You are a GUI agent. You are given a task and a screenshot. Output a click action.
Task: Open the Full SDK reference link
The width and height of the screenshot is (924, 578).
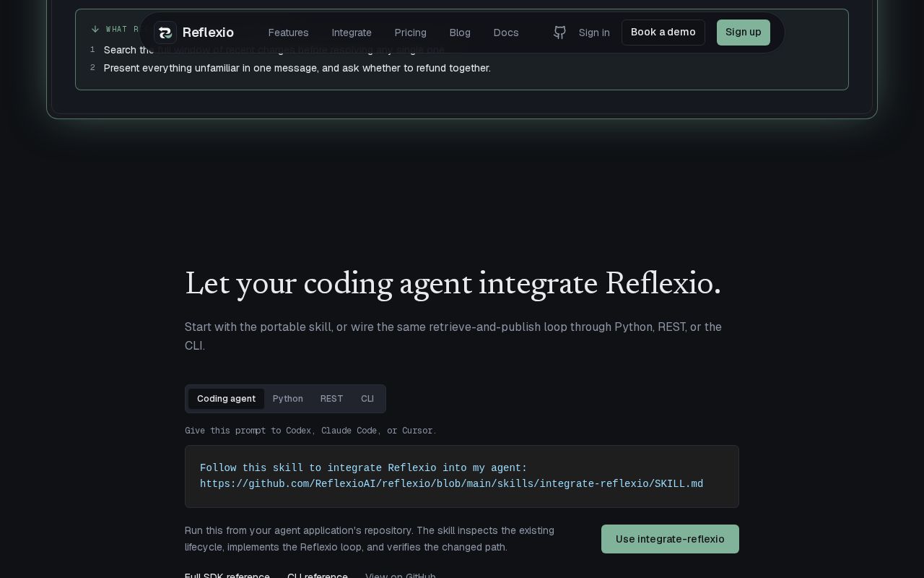coord(227,576)
